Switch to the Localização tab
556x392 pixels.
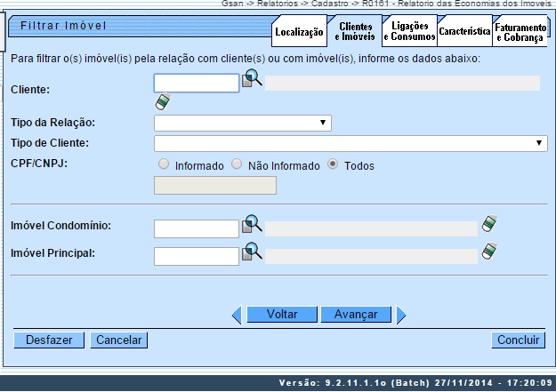click(299, 33)
